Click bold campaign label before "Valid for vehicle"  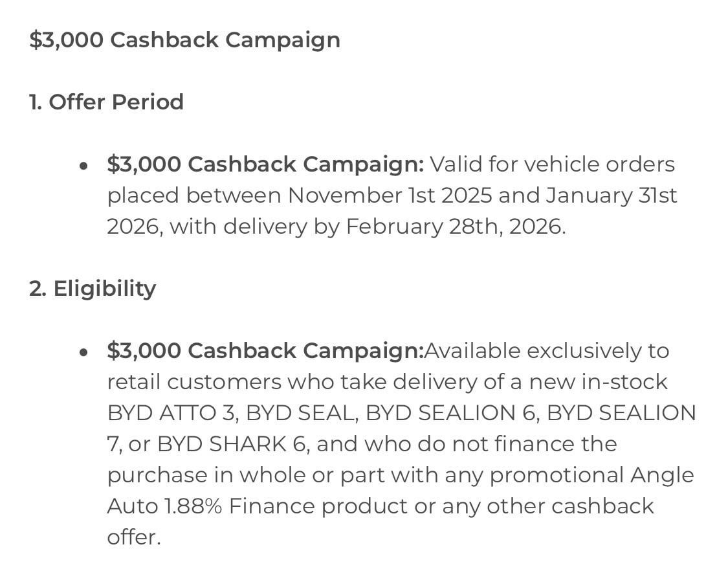(x=265, y=164)
